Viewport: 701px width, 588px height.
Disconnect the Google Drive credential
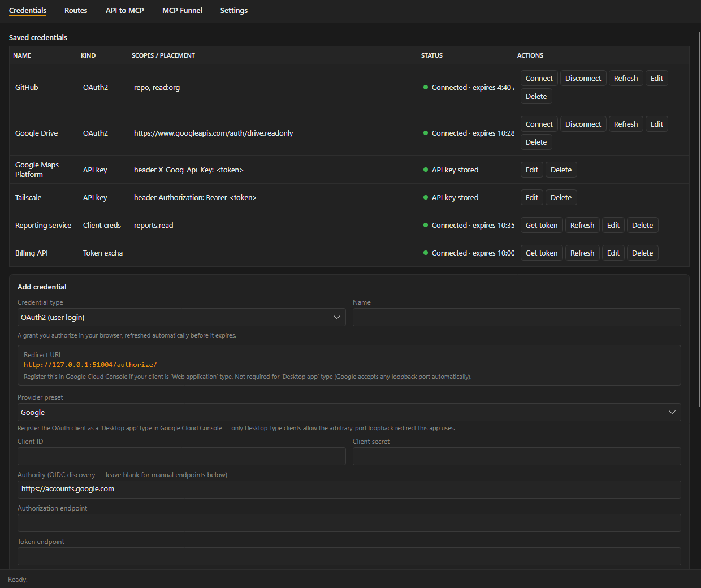click(583, 124)
